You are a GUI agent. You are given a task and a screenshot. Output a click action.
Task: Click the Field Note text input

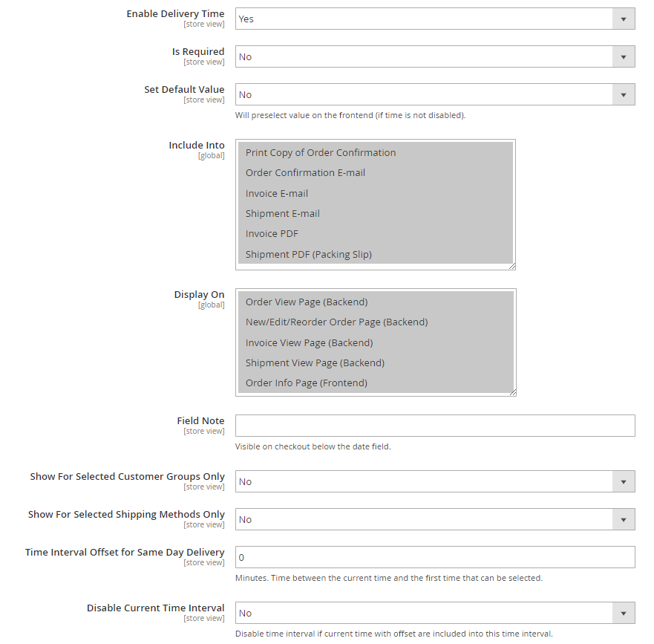pos(435,426)
